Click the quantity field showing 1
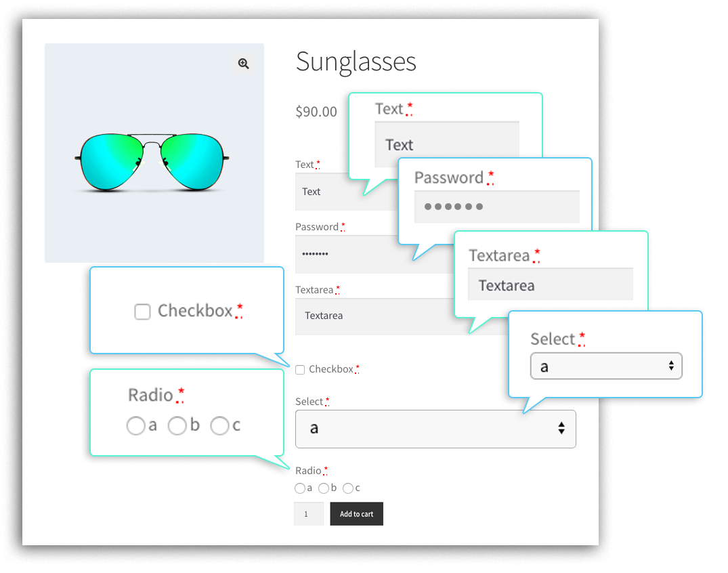The image size is (728, 573). (309, 514)
